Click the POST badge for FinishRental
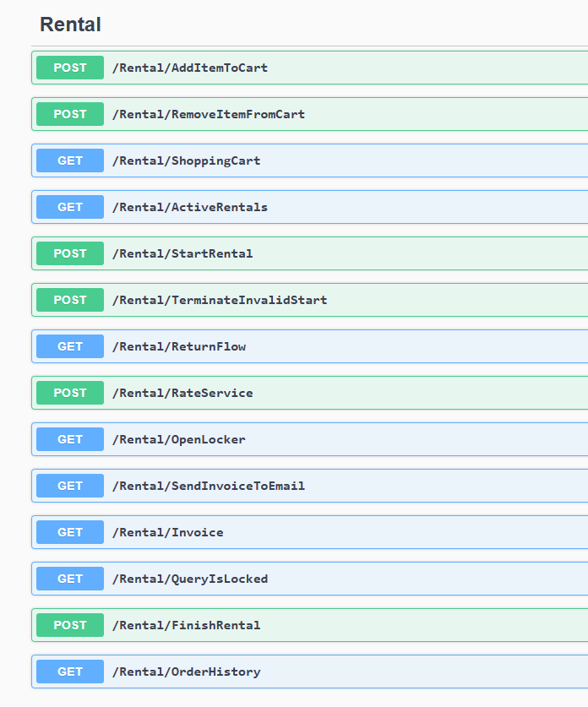The image size is (588, 707). [x=70, y=625]
